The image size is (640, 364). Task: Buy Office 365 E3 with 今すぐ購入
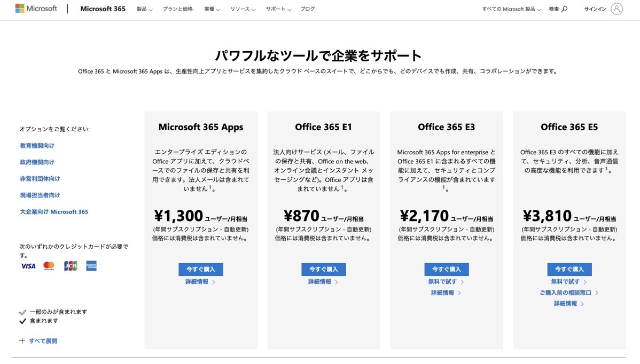point(447,270)
